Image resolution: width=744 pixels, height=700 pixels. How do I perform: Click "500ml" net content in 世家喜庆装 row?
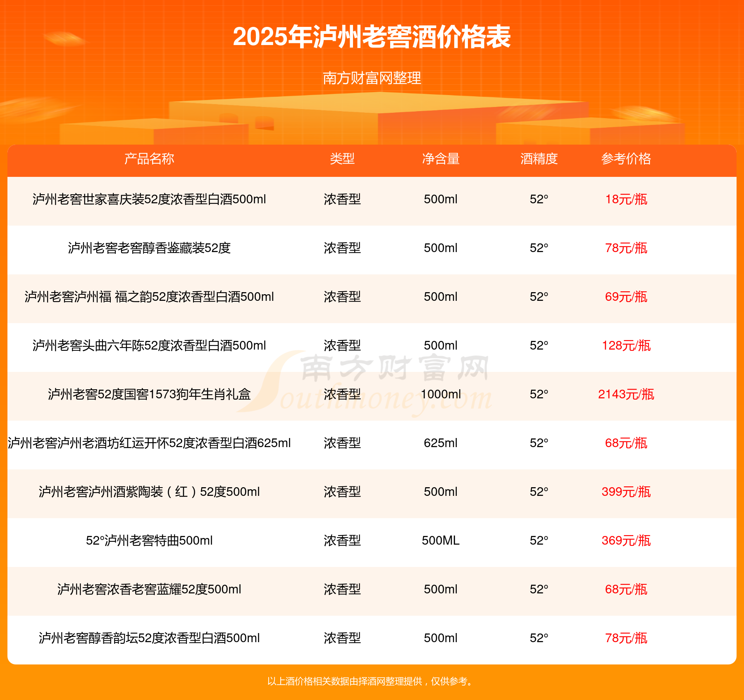tap(441, 199)
